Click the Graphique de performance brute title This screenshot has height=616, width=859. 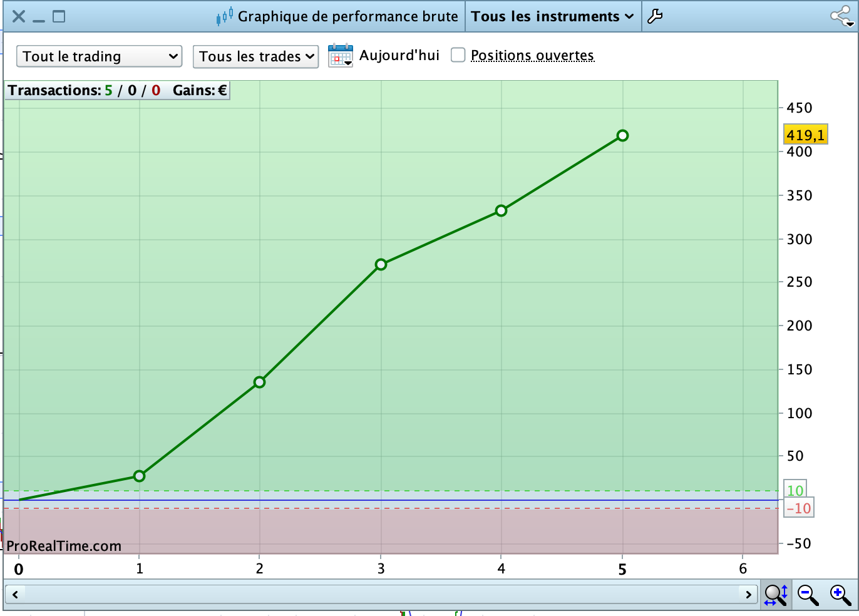click(347, 16)
